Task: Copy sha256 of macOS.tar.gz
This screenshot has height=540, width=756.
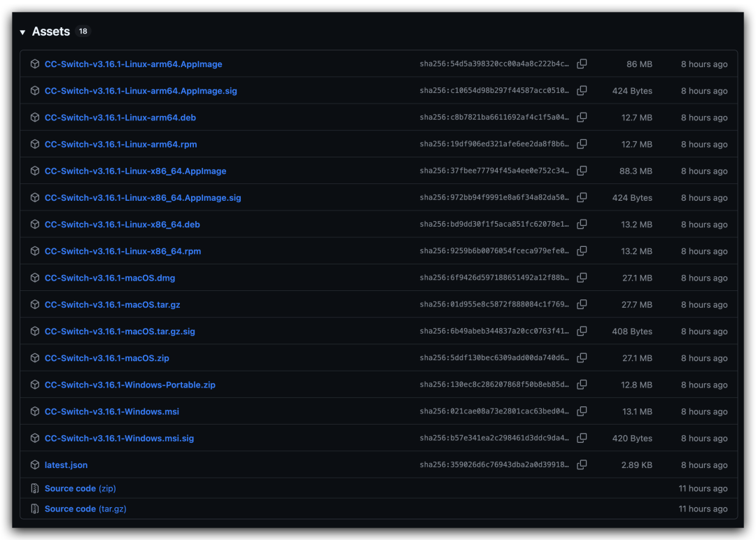Action: tap(582, 304)
